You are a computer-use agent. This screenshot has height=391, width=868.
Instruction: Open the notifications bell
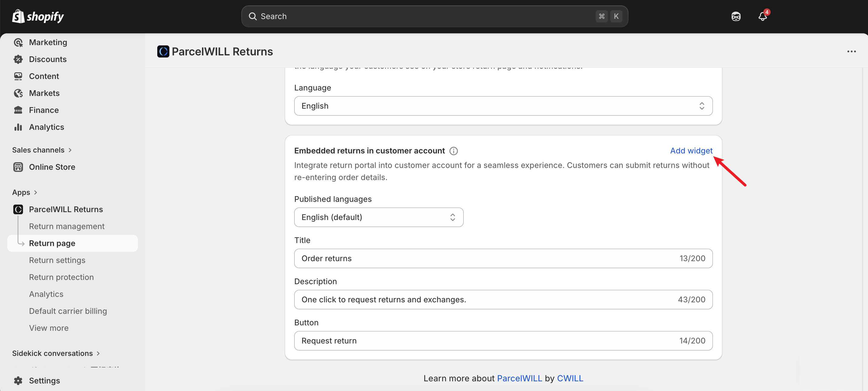pyautogui.click(x=762, y=16)
